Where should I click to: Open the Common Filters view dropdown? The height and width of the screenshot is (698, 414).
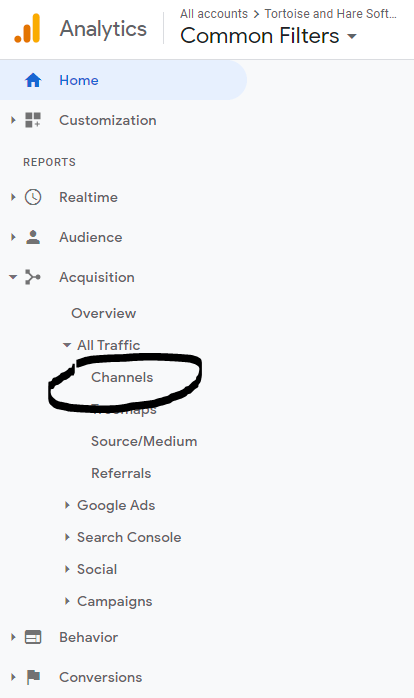point(268,36)
